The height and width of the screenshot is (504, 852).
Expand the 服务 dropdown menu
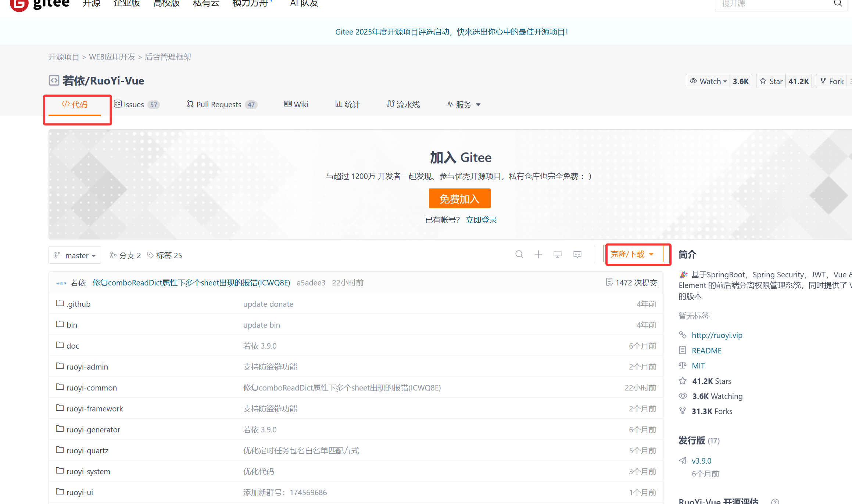coord(463,105)
